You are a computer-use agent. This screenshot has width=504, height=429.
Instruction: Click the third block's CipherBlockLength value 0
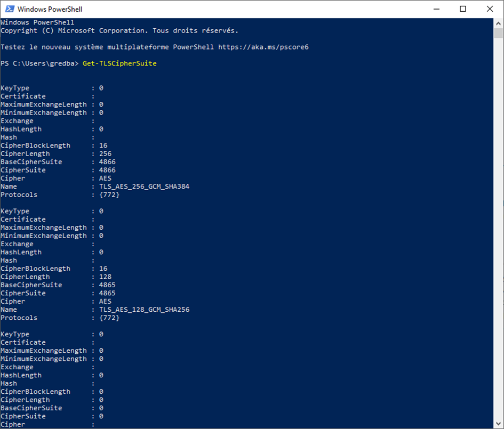click(101, 392)
